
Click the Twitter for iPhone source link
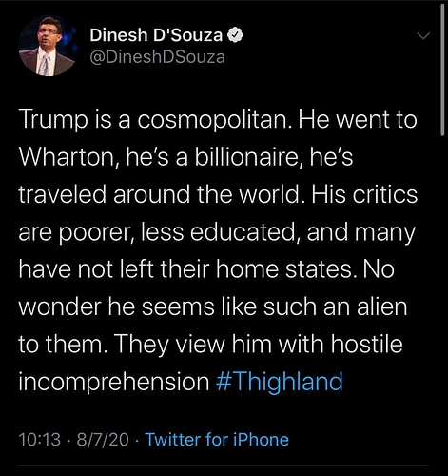coord(217,440)
